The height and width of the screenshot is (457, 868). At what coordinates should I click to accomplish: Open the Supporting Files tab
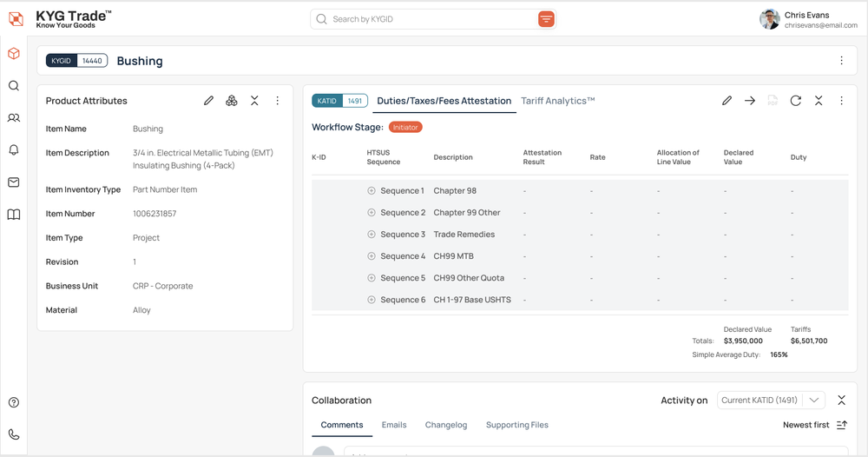pyautogui.click(x=517, y=425)
